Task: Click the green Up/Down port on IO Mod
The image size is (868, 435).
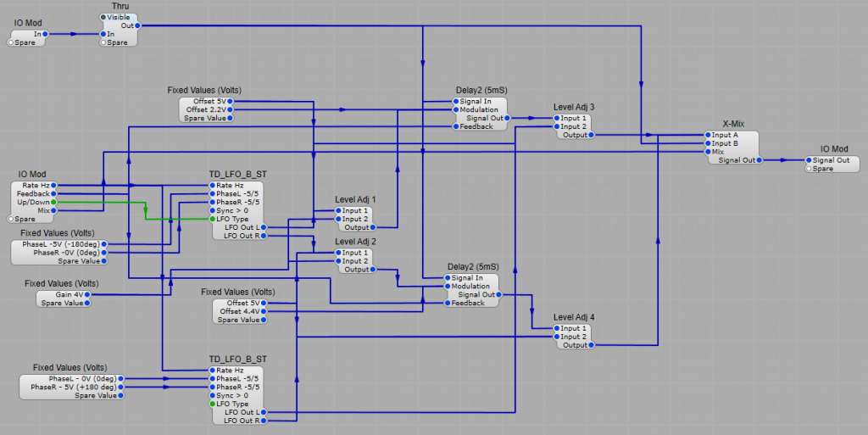Action: pyautogui.click(x=53, y=203)
